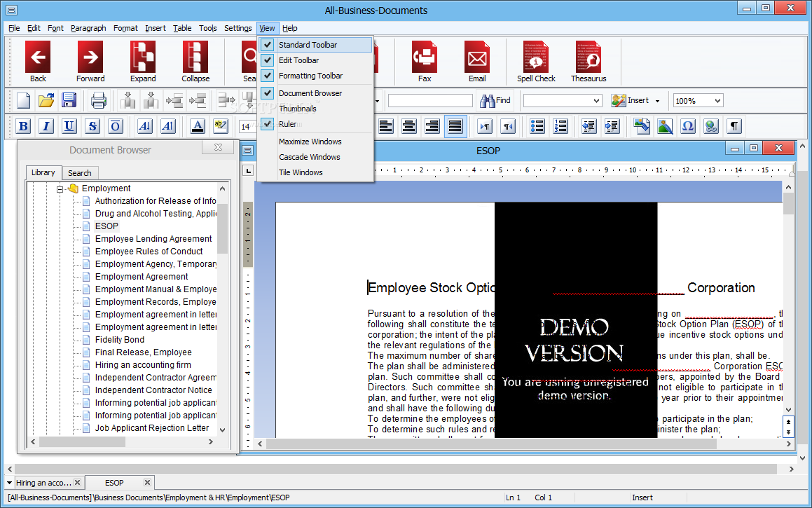The height and width of the screenshot is (508, 812).
Task: Insert hyperlink with globe-chain icon
Action: pyautogui.click(x=711, y=126)
